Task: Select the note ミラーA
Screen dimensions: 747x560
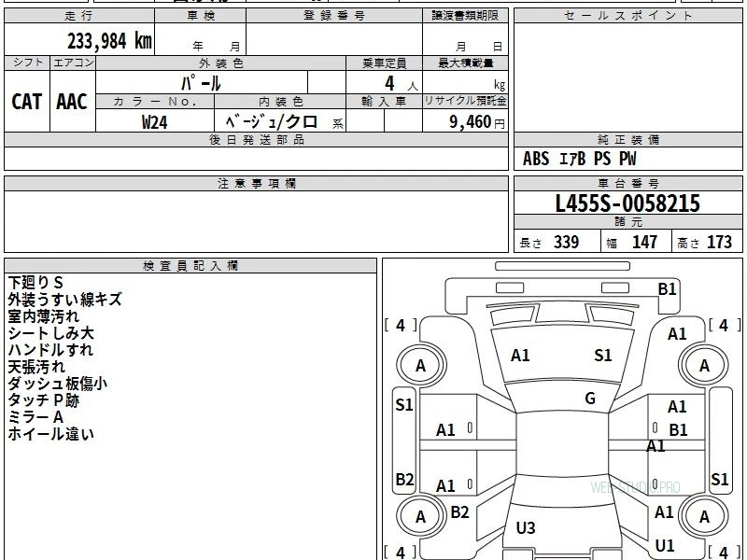Action: [35, 417]
